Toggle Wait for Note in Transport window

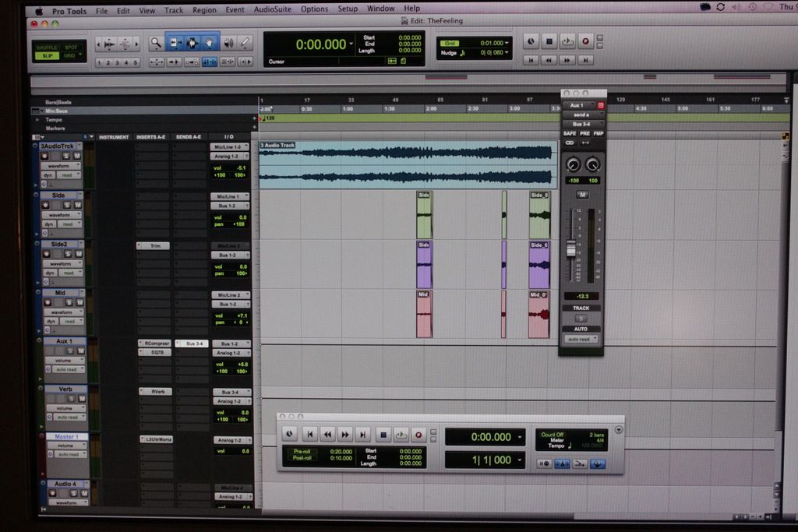[x=544, y=464]
